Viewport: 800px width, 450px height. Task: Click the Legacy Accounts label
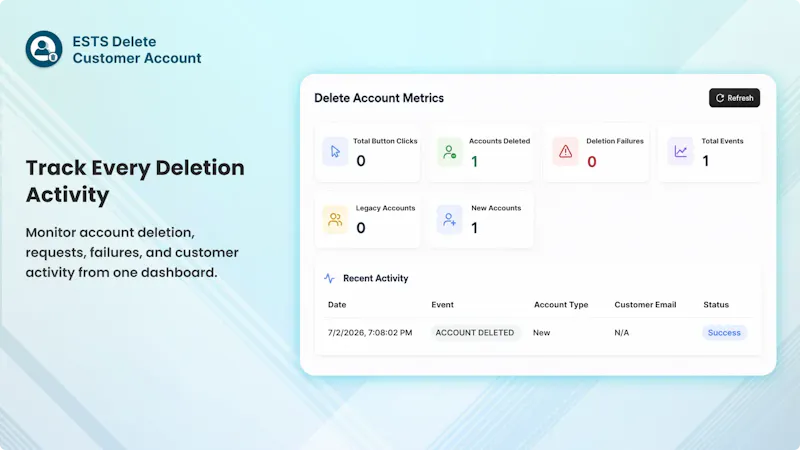(385, 208)
